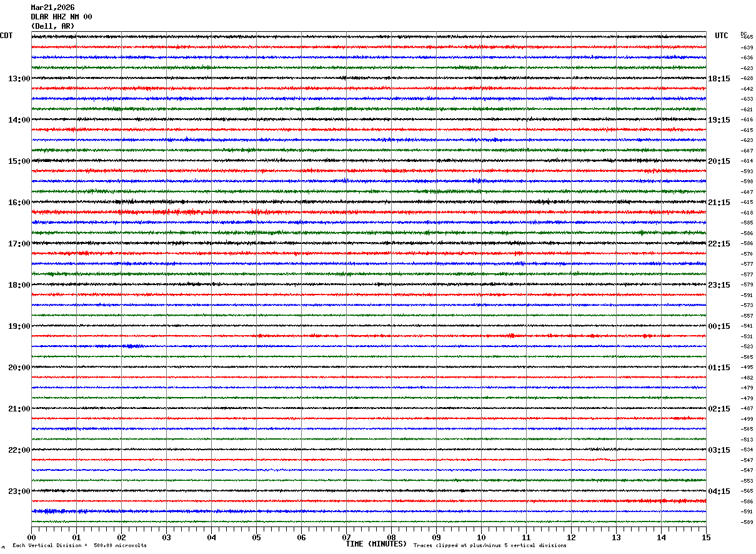Viewport: 756px width, 554px height.
Task: Click the DC offset value -628
Action: tap(747, 79)
